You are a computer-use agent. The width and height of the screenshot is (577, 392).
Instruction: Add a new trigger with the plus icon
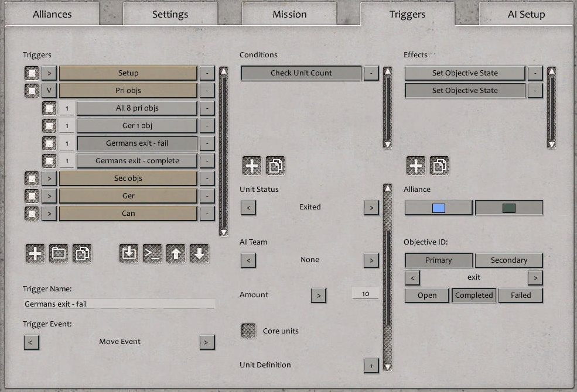click(x=35, y=253)
